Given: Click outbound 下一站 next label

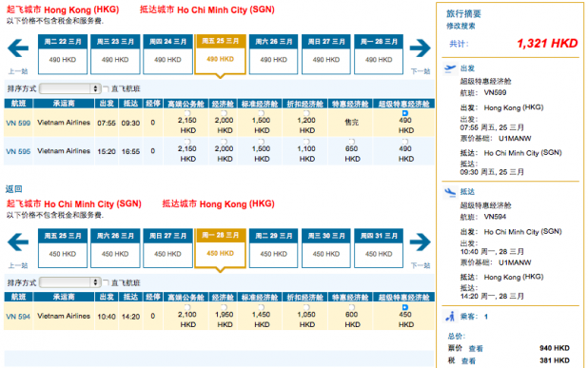Looking at the screenshot, I should [421, 71].
